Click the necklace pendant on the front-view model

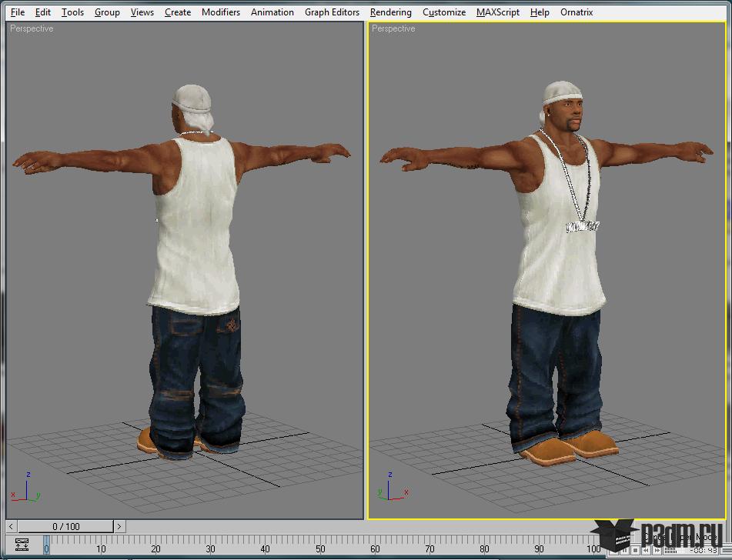tap(583, 227)
